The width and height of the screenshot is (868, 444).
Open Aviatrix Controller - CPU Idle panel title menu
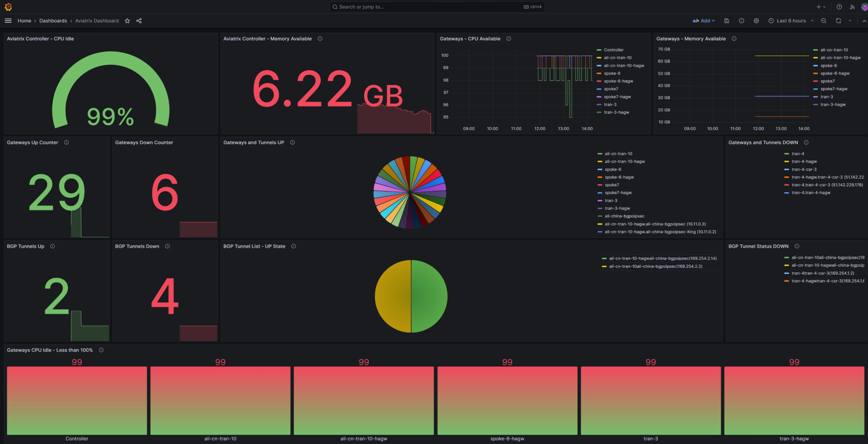click(x=41, y=39)
